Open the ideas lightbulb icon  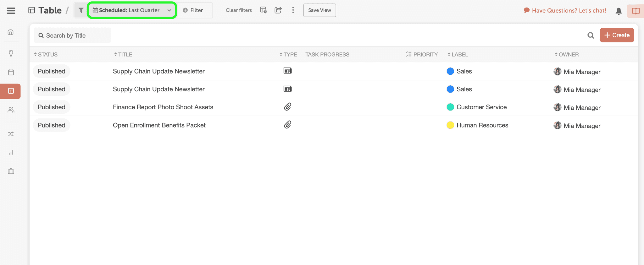click(x=11, y=53)
